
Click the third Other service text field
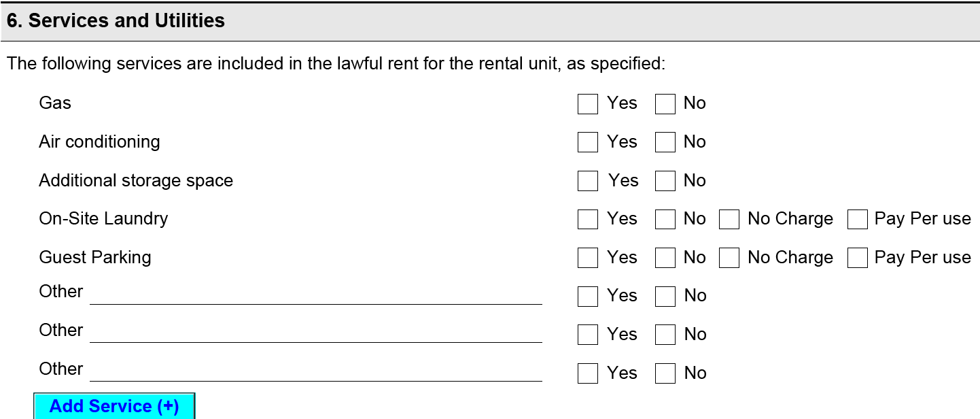pyautogui.click(x=315, y=372)
